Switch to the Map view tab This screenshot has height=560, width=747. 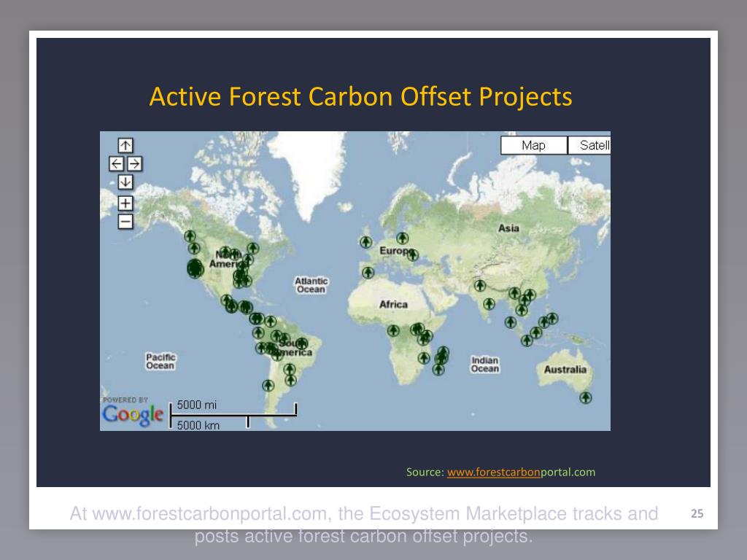point(533,145)
